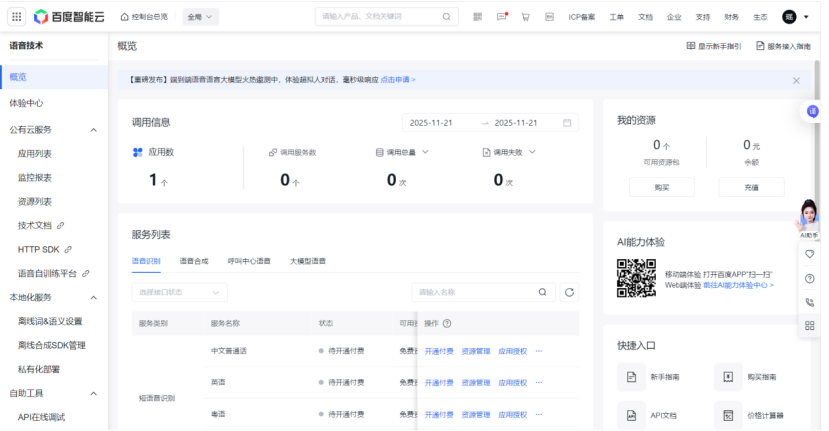Focus the 请输入名称 service search field
829x431 pixels.
click(483, 292)
